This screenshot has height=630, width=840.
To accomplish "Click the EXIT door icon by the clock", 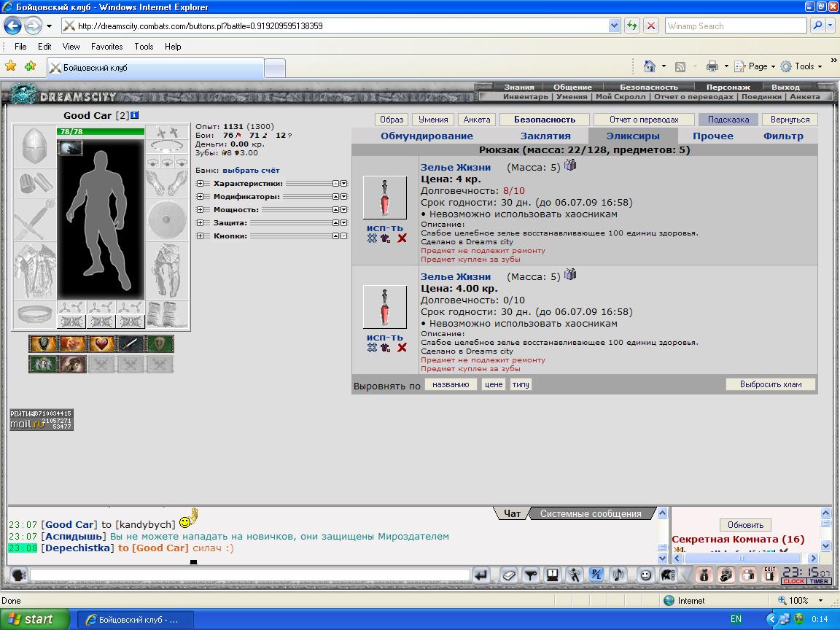I will (770, 575).
